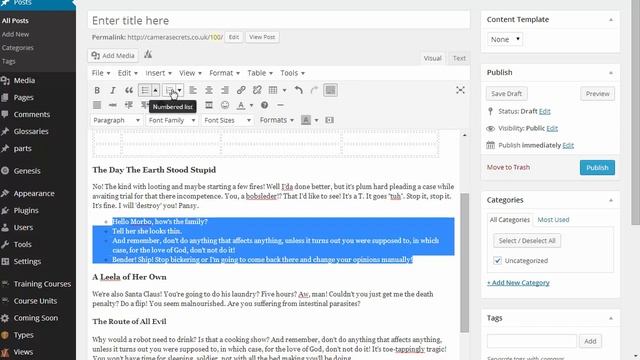
Task: Open the editor help icon
Action: point(264,105)
